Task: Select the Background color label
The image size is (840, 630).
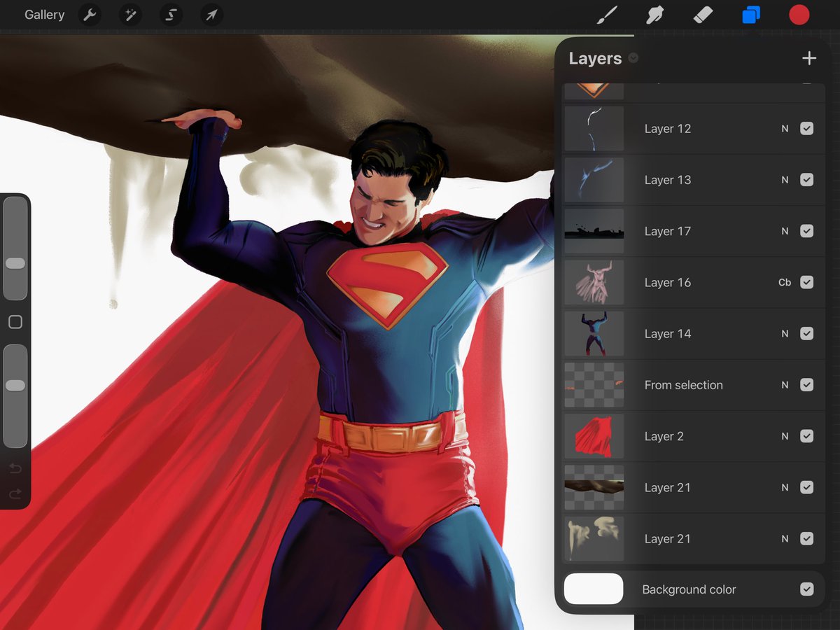Action: [689, 589]
